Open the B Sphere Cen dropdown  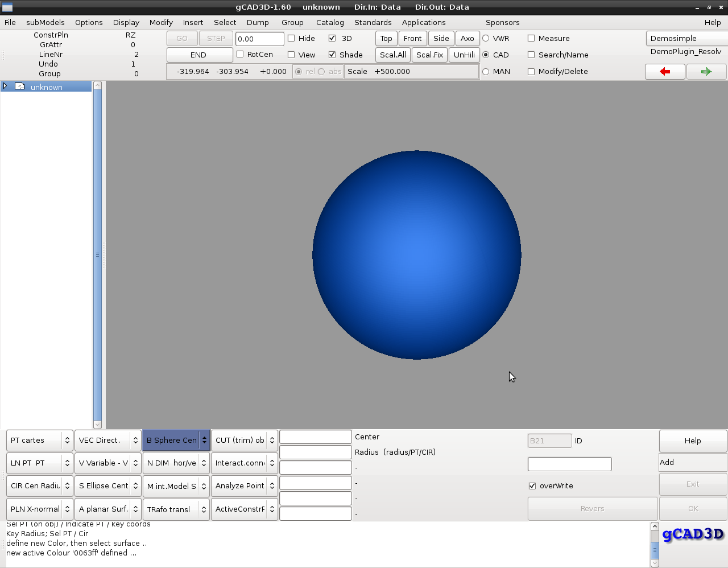pyautogui.click(x=176, y=440)
